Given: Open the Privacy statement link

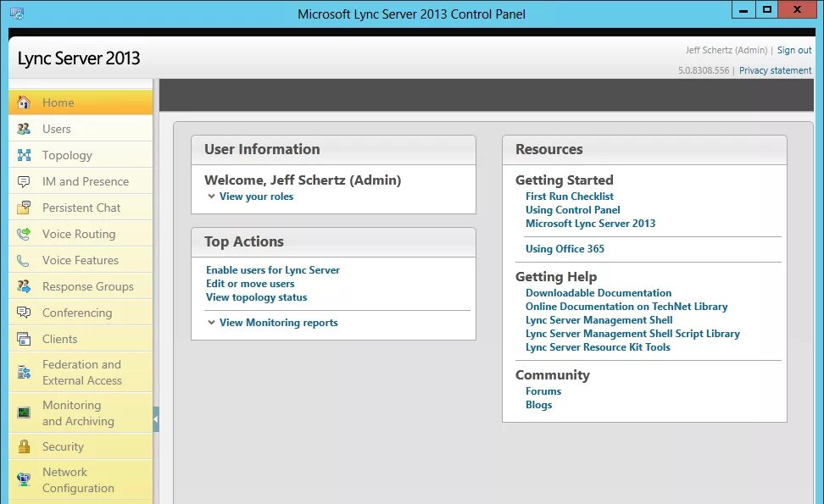Looking at the screenshot, I should [x=775, y=70].
